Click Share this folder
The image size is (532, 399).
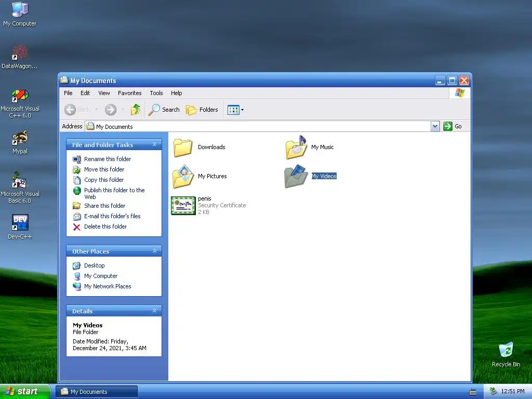coord(104,206)
